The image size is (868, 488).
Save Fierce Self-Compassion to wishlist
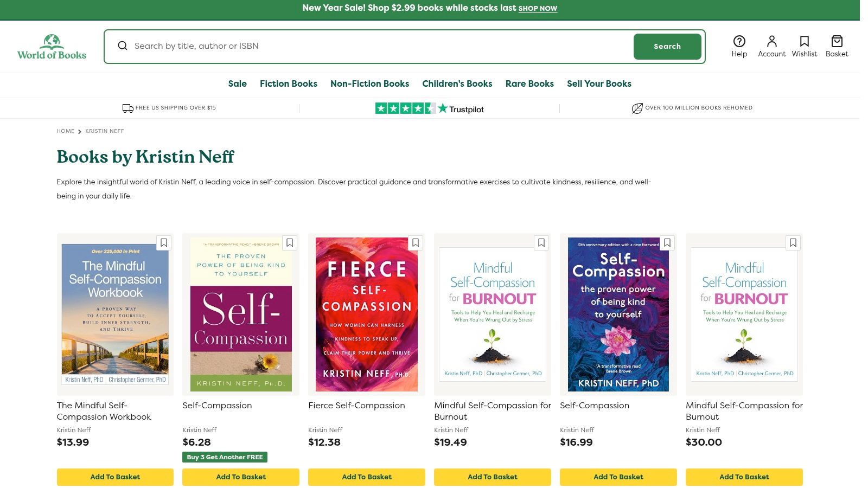416,243
